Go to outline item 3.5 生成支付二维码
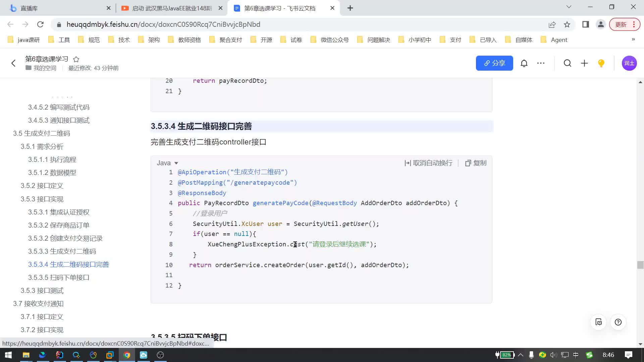 (x=42, y=133)
